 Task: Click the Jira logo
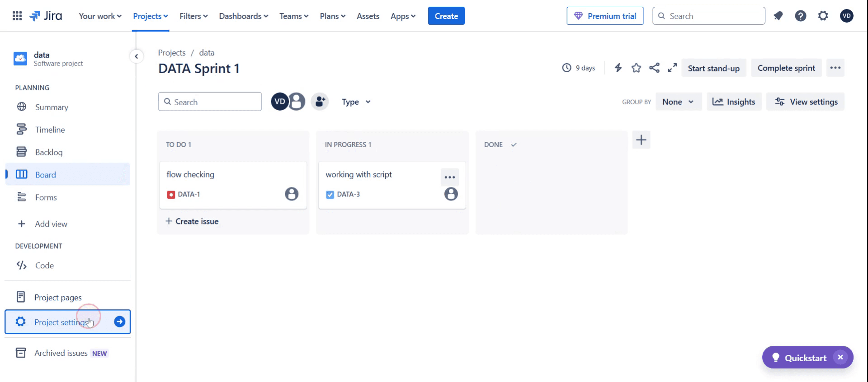(x=46, y=16)
